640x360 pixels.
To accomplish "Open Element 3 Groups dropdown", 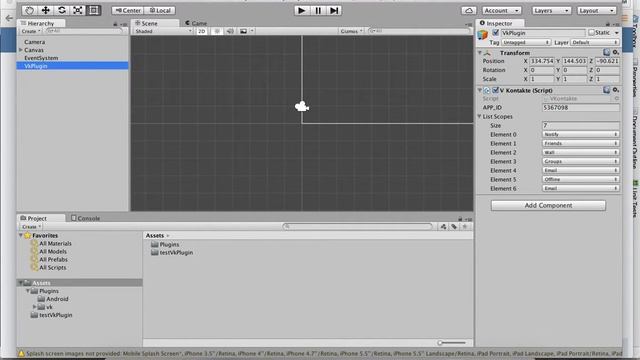I will [580, 161].
